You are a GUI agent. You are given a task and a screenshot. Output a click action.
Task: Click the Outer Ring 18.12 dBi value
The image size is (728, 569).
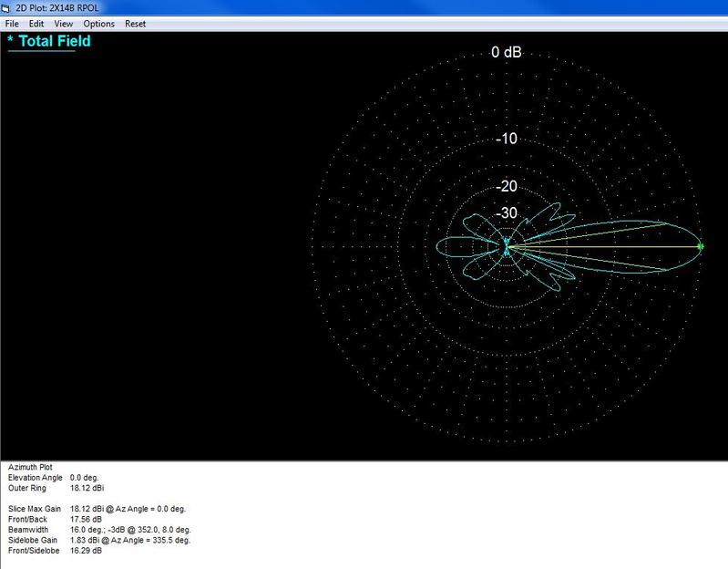tap(87, 488)
